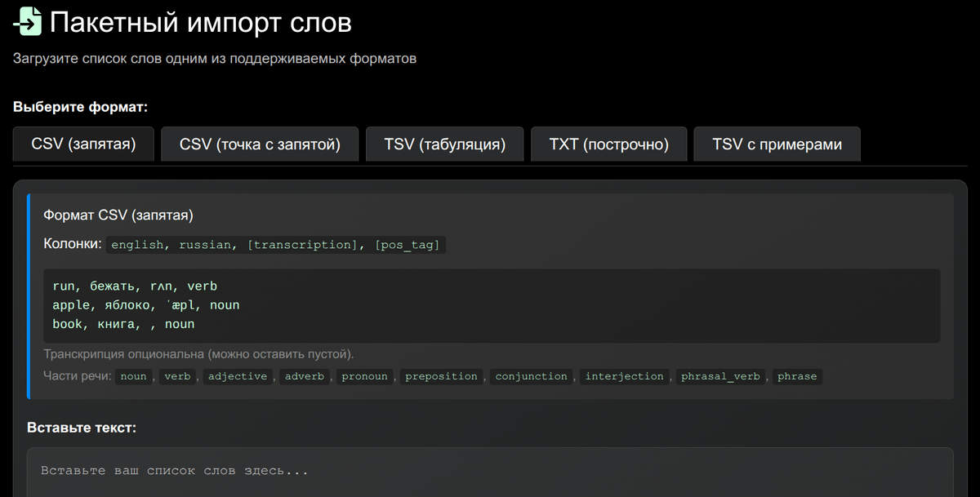Click the interjection part-of-speech tag

(625, 376)
